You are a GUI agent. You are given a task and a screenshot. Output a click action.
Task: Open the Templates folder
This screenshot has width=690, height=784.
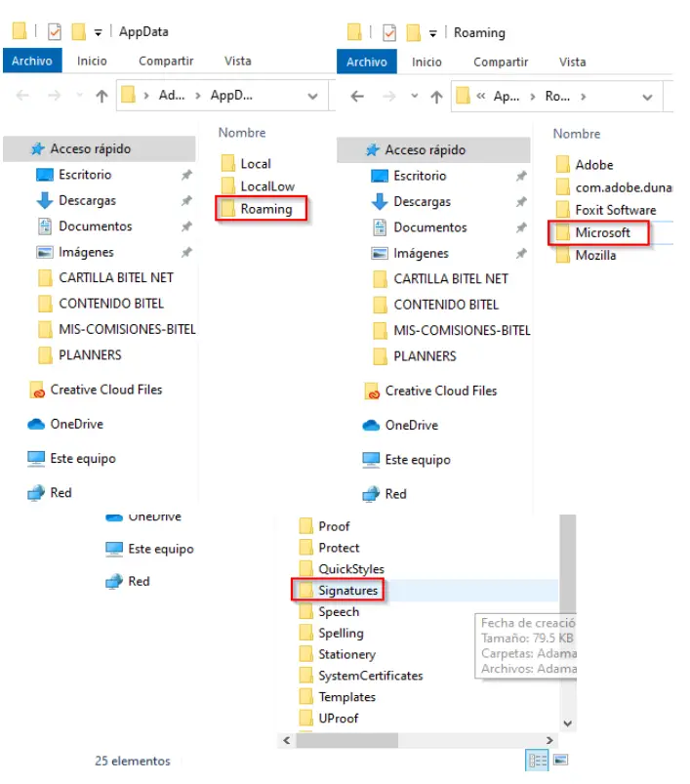pos(338,697)
